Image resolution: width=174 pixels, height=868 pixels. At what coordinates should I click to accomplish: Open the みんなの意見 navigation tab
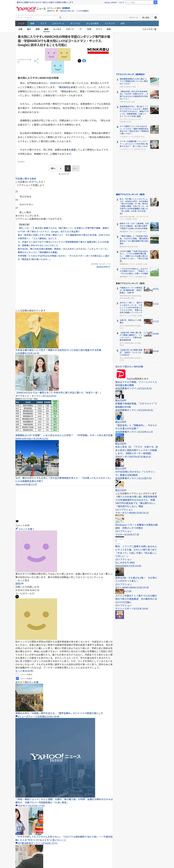pyautogui.click(x=93, y=24)
